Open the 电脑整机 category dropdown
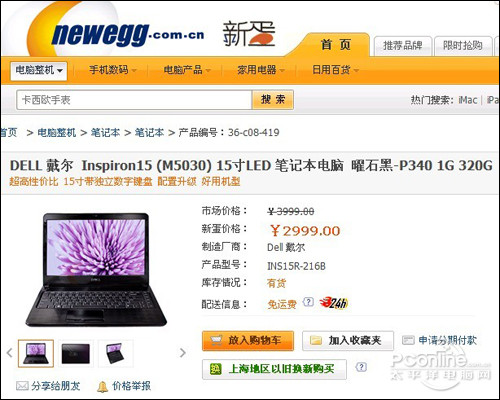Image resolution: width=500 pixels, height=400 pixels. pos(39,70)
